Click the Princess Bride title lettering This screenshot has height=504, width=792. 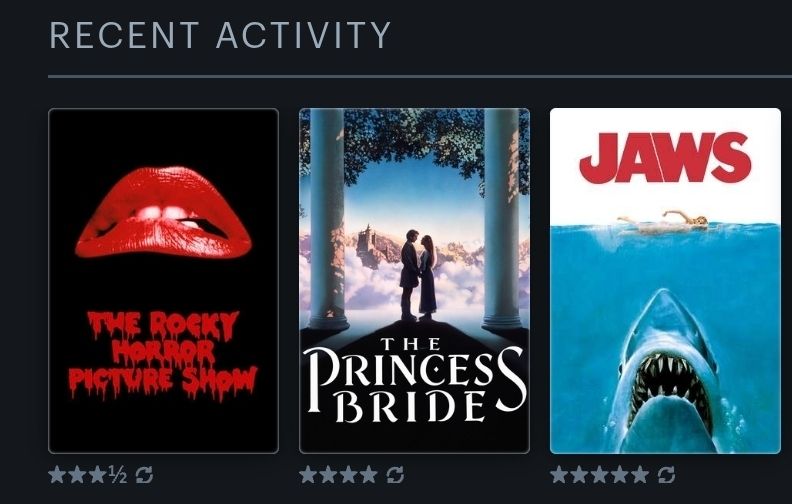(x=414, y=381)
